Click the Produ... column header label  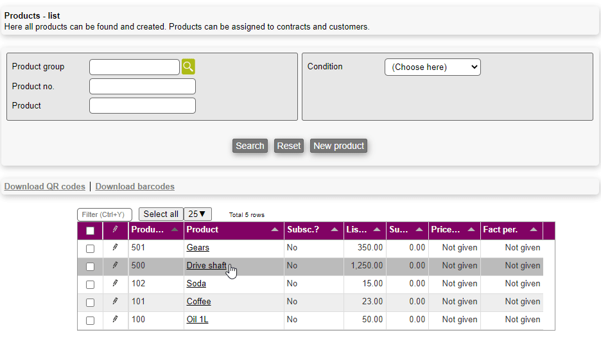tap(147, 230)
